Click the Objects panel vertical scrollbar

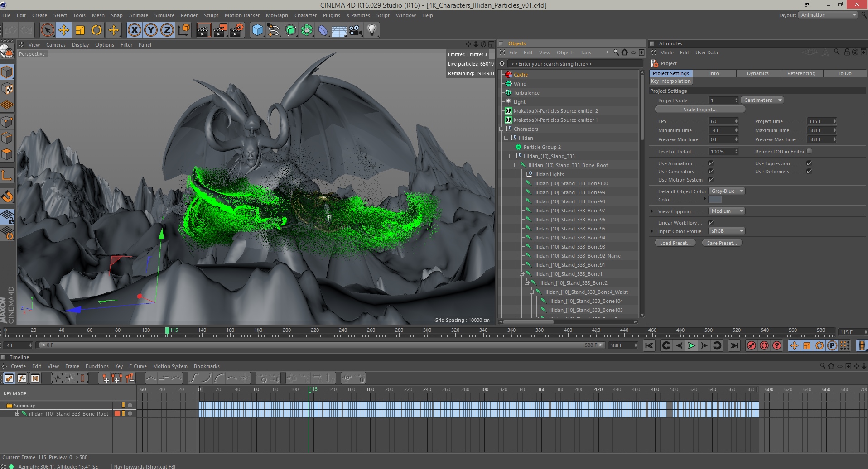pyautogui.click(x=642, y=107)
